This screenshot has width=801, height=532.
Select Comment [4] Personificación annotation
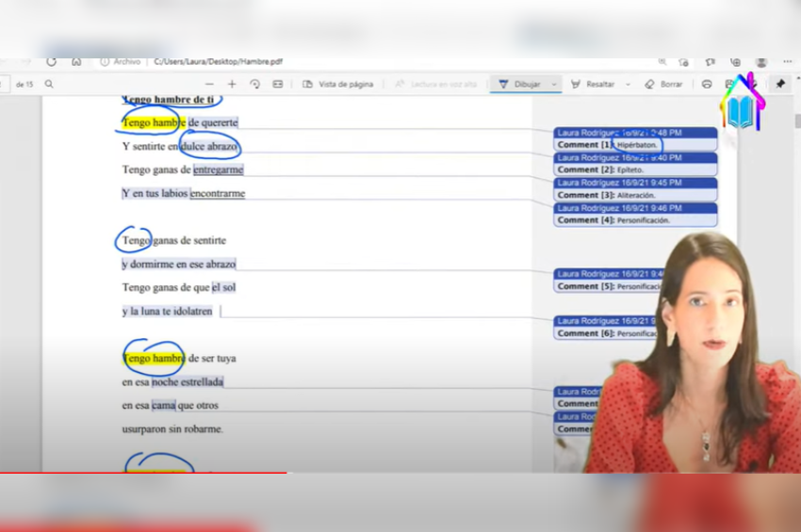[x=635, y=219]
